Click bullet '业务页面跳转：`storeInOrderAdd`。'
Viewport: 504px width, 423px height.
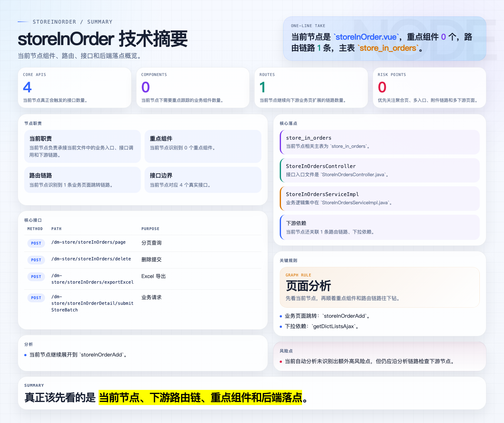coord(327,316)
